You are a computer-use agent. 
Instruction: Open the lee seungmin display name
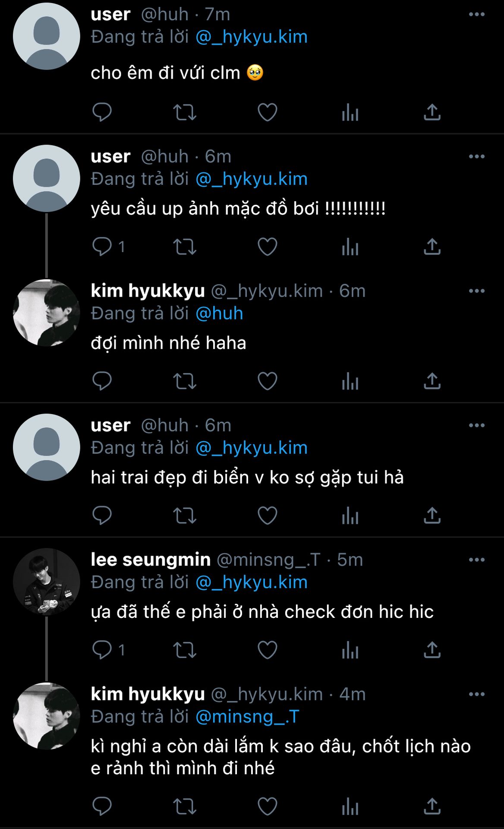[151, 560]
